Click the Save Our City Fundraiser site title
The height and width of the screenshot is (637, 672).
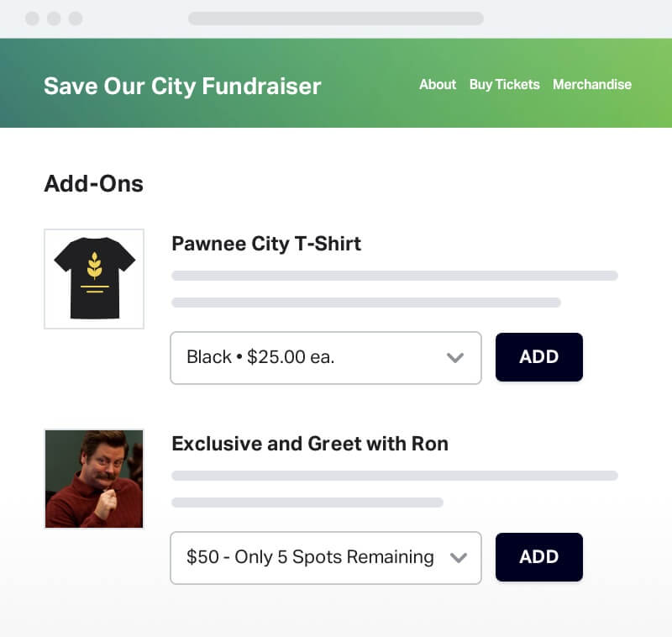(182, 86)
